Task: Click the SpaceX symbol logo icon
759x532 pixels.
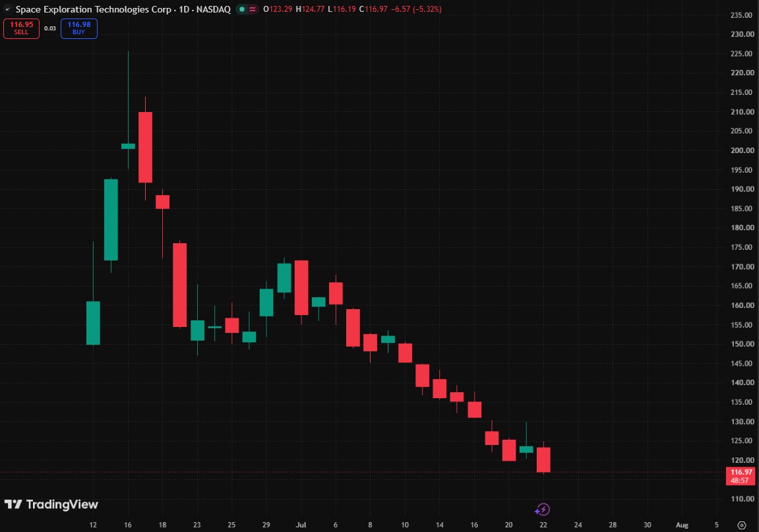Action: 7,9
